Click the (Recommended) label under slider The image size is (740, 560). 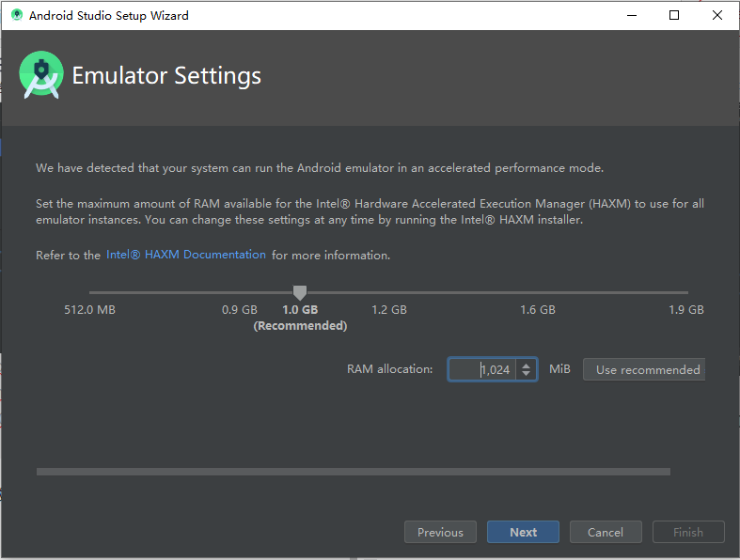tap(300, 326)
